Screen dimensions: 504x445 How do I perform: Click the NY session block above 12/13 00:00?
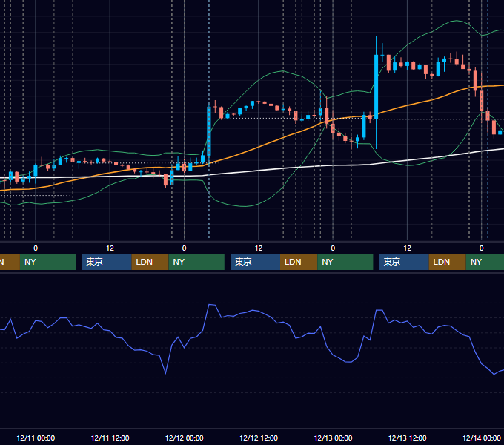pos(345,262)
